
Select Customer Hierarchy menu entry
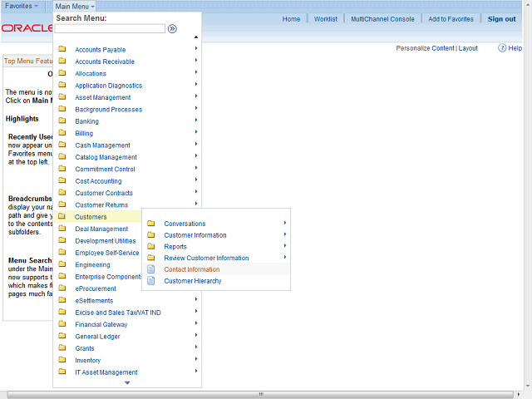pyautogui.click(x=193, y=281)
